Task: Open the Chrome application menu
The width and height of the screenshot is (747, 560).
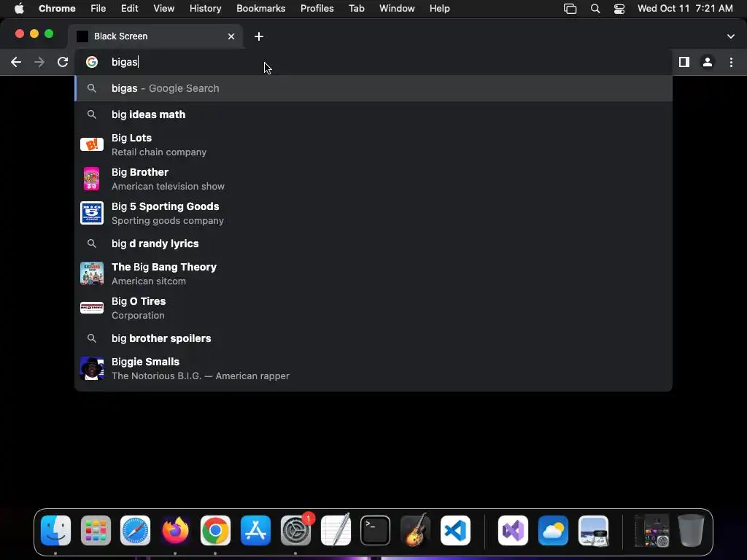Action: [x=57, y=8]
